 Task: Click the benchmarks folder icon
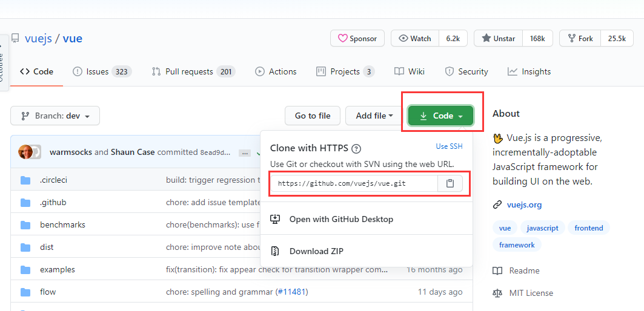click(25, 225)
